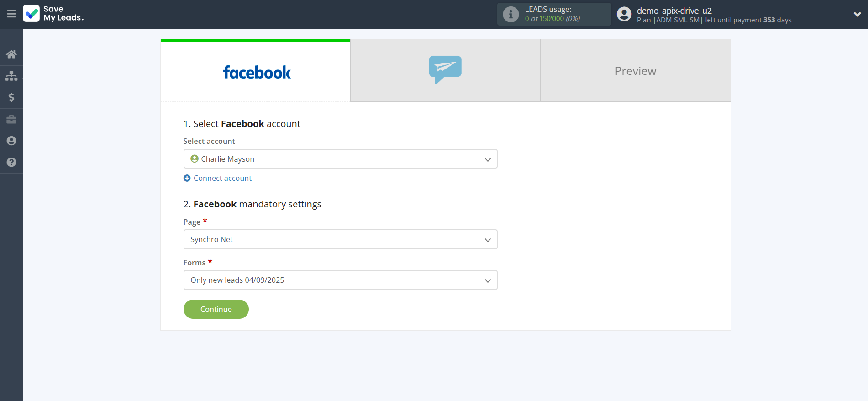
Task: Open the connections sitemap icon in sidebar
Action: [11, 76]
